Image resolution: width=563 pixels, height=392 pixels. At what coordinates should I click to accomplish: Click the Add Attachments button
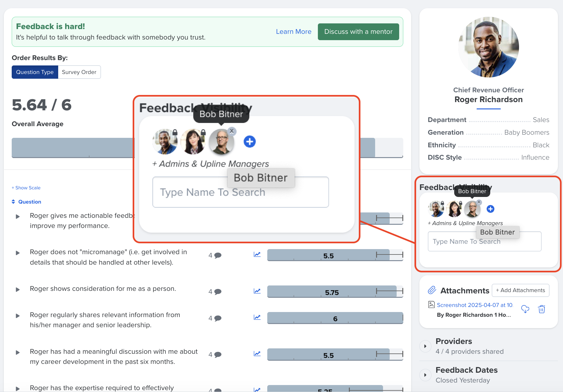[x=520, y=290]
